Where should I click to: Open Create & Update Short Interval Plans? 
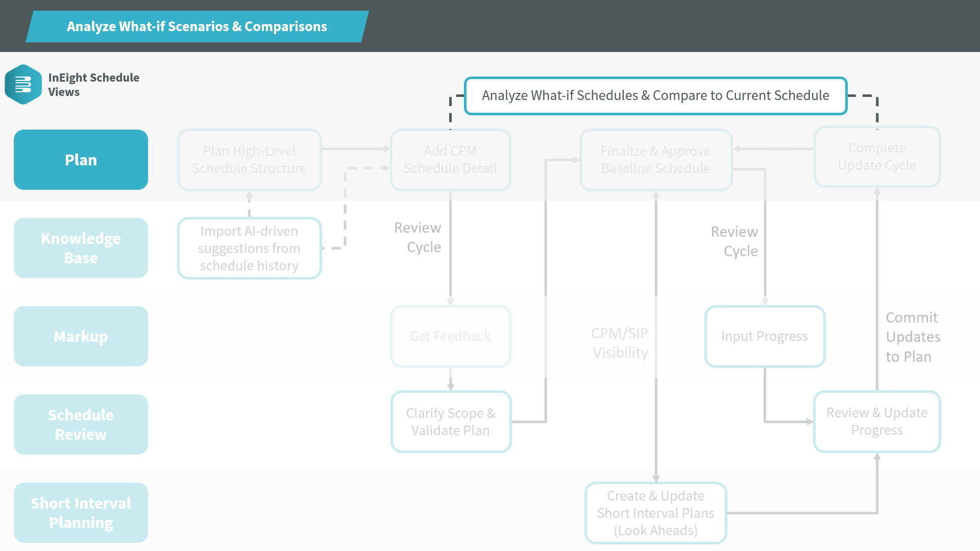(x=655, y=513)
